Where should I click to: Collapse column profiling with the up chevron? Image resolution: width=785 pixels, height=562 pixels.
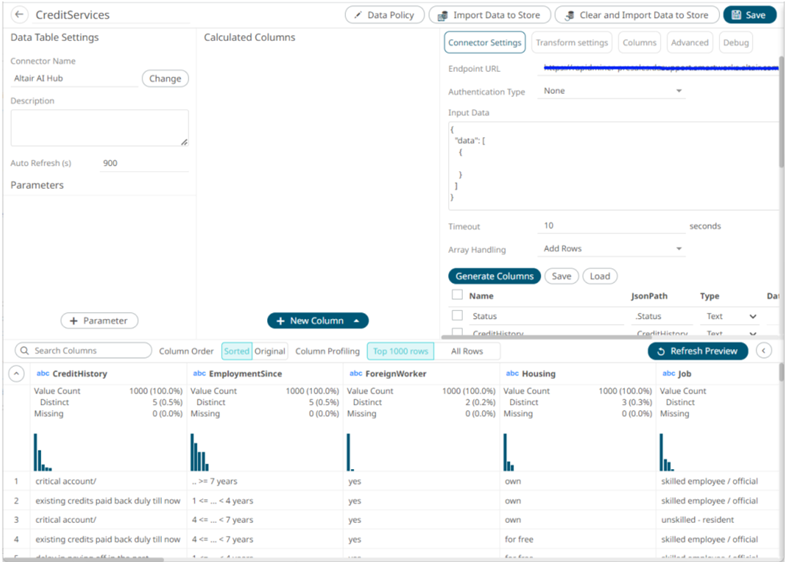click(x=16, y=374)
